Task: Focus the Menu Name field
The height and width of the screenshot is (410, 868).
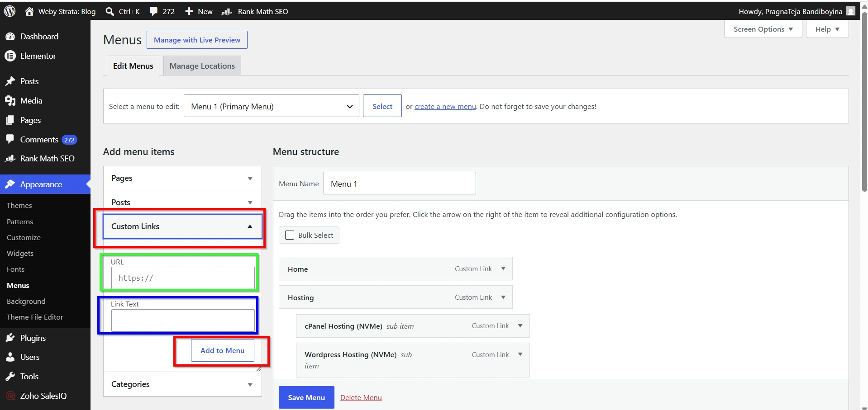Action: click(400, 183)
